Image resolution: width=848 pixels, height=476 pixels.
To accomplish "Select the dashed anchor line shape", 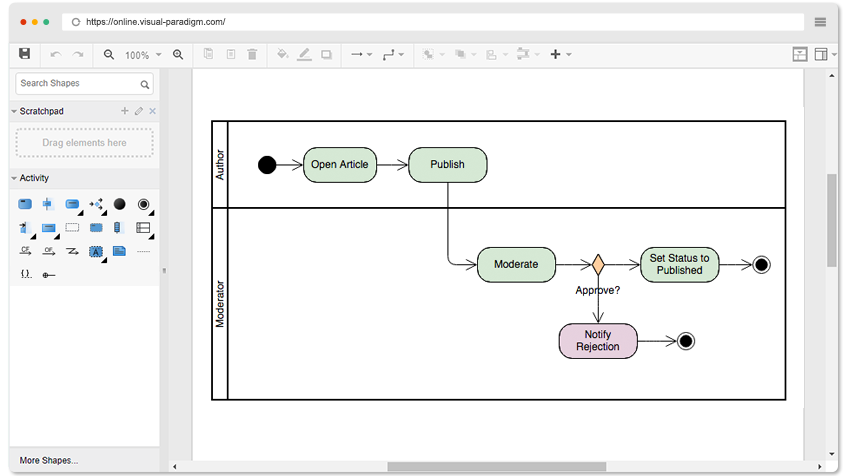I will point(143,252).
